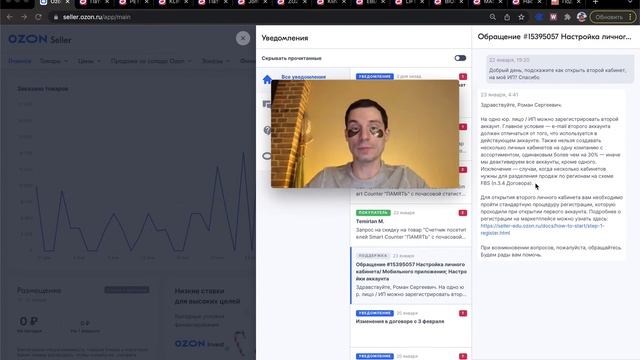Select the oval icon in notifications sidebar

[x=267, y=156]
